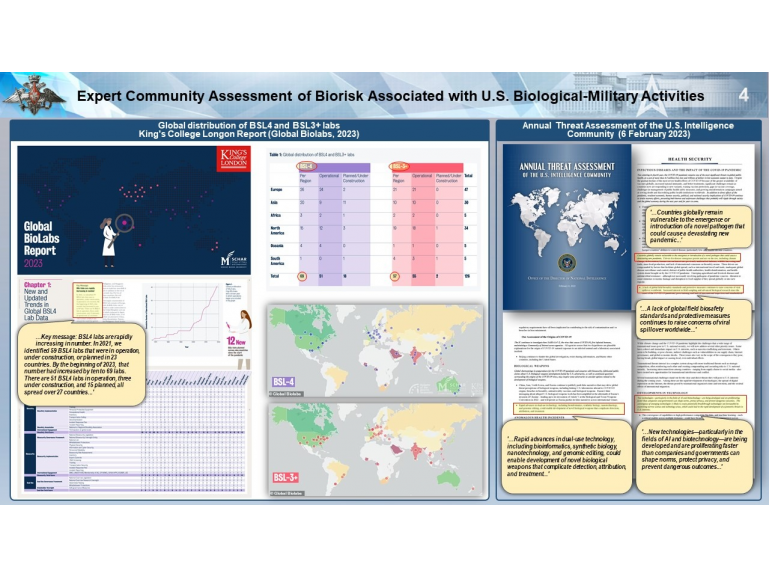Click the 'Africa' row label in table
The width and height of the screenshot is (769, 576).
point(276,215)
